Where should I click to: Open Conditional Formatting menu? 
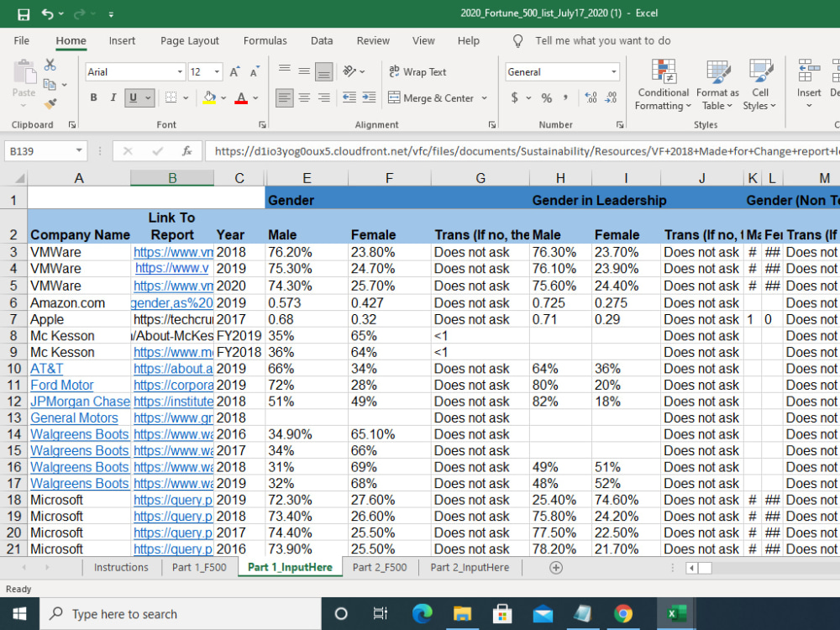point(664,85)
